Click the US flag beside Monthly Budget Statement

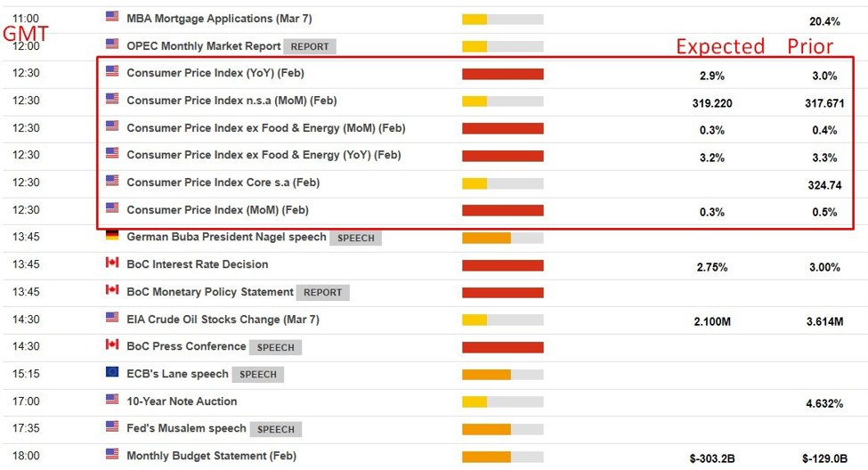(x=112, y=453)
